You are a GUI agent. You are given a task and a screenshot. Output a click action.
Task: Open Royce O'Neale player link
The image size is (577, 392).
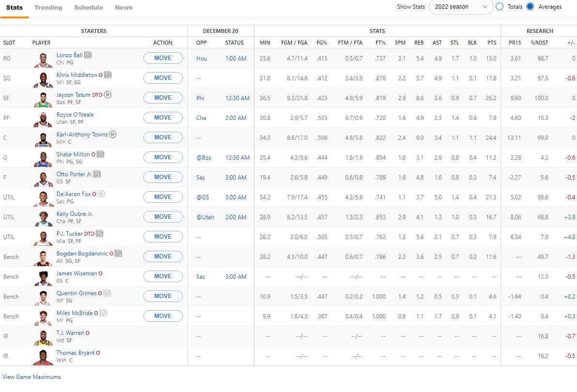click(75, 115)
